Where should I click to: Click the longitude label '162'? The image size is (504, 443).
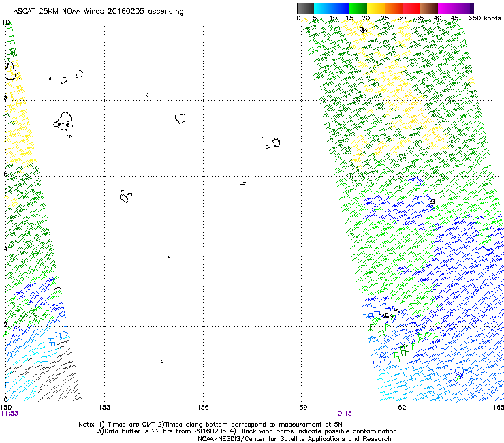400,408
